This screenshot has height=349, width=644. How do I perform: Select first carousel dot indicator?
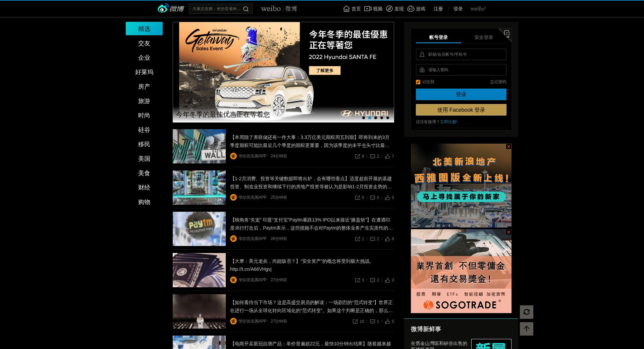pyautogui.click(x=364, y=118)
